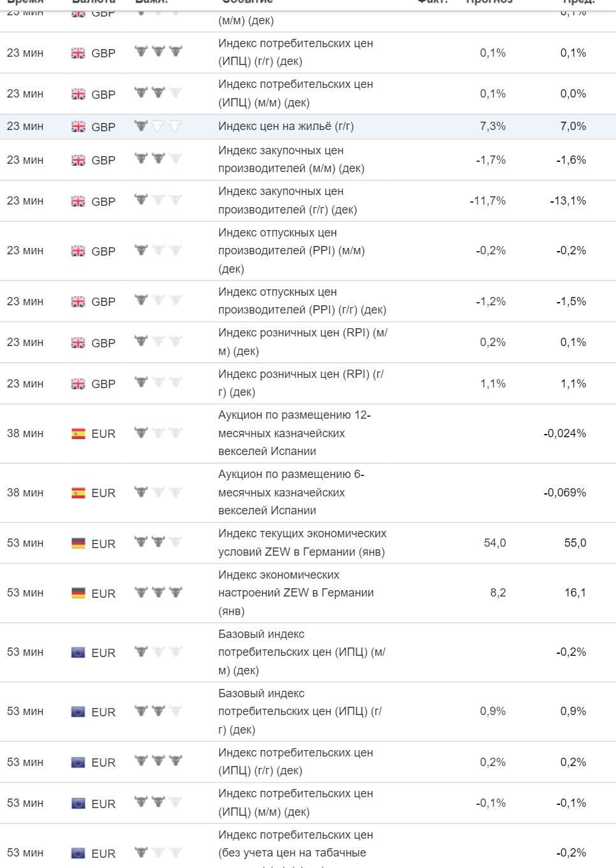Open Индекс закупочных цен производителей (м/м) event
This screenshot has width=616, height=868.
pyautogui.click(x=291, y=159)
